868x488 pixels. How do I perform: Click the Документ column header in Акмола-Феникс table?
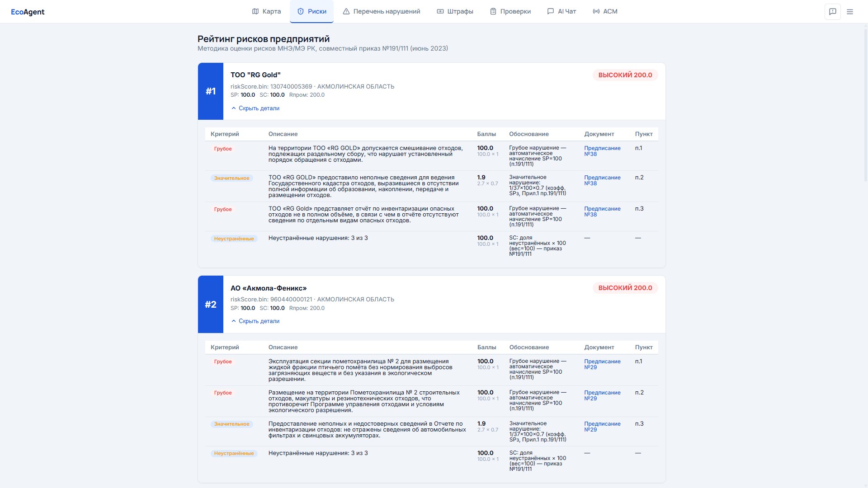tap(599, 347)
